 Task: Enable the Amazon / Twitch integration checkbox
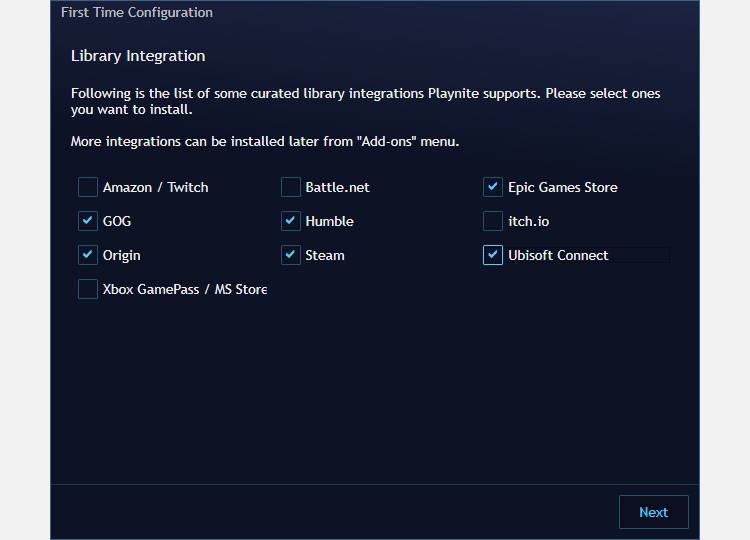pos(88,187)
